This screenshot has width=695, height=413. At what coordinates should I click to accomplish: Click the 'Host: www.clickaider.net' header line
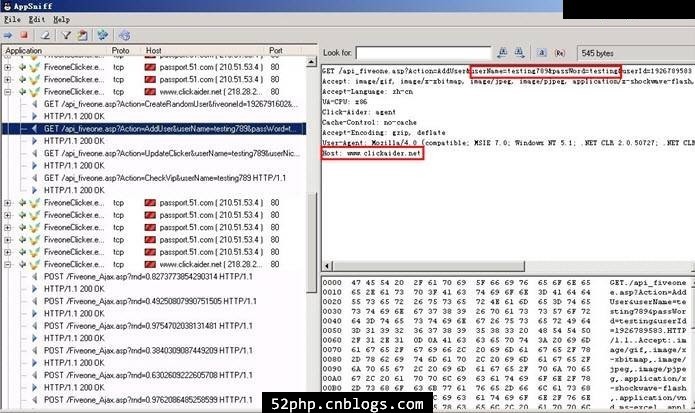pyautogui.click(x=372, y=153)
